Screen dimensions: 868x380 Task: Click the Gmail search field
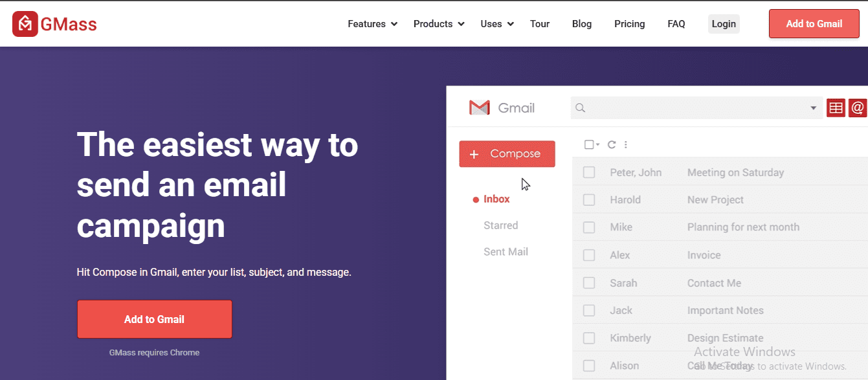(x=696, y=108)
